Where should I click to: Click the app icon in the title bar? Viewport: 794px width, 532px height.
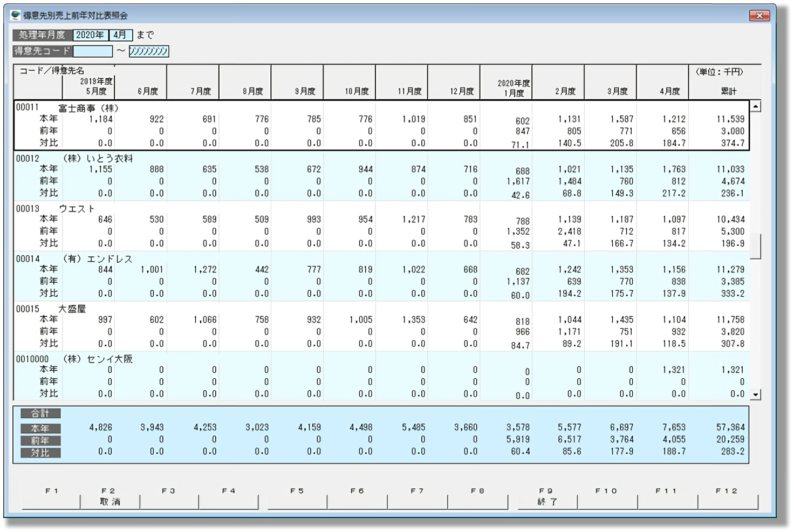pyautogui.click(x=16, y=15)
